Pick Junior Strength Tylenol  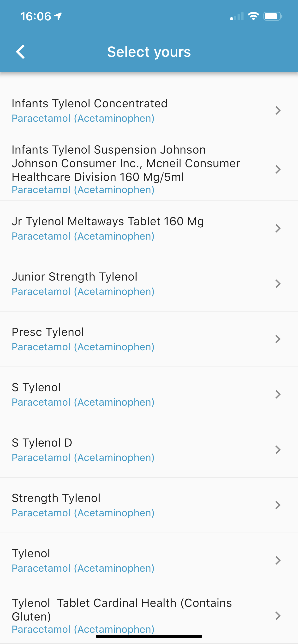pyautogui.click(x=149, y=284)
